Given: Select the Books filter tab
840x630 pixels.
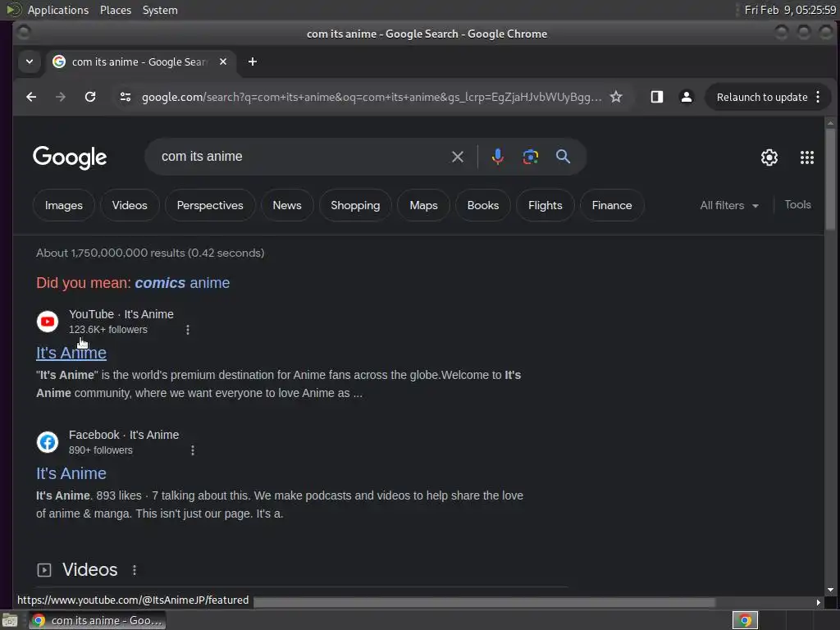Looking at the screenshot, I should pos(482,205).
